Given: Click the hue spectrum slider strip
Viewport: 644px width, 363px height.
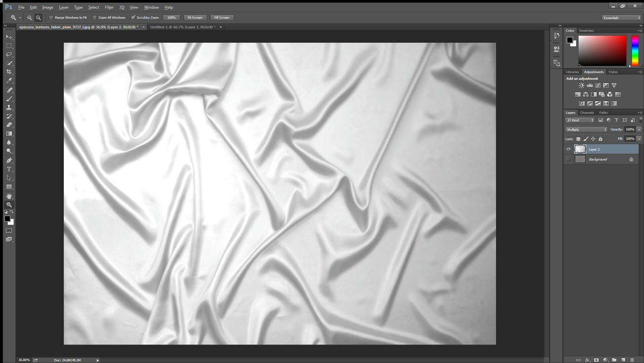Looking at the screenshot, I should click(x=635, y=50).
